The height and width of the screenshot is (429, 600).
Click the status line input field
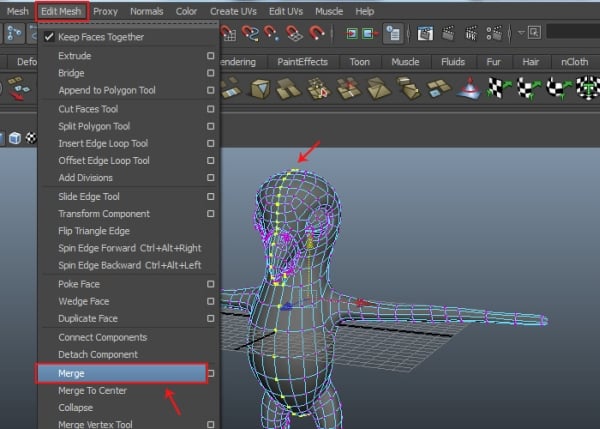click(x=573, y=32)
